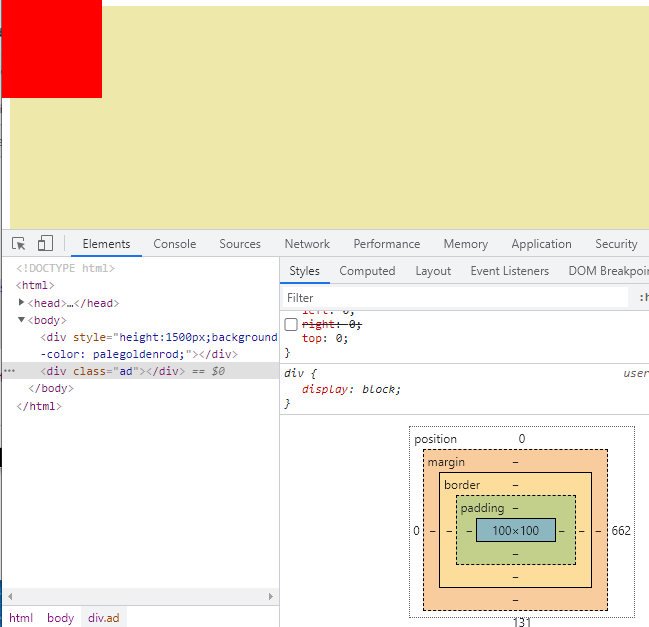Open the Sources panel tab
The height and width of the screenshot is (627, 649).
[x=240, y=244]
